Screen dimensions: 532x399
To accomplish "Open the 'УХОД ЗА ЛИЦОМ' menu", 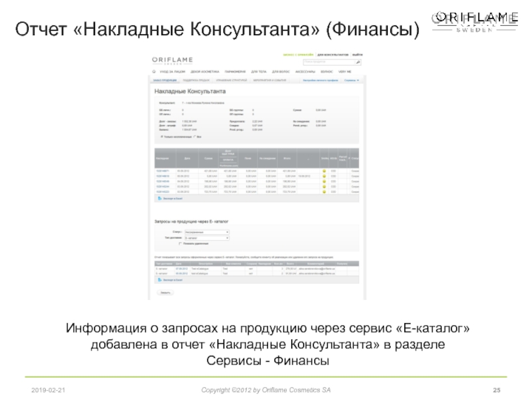I will point(172,72).
